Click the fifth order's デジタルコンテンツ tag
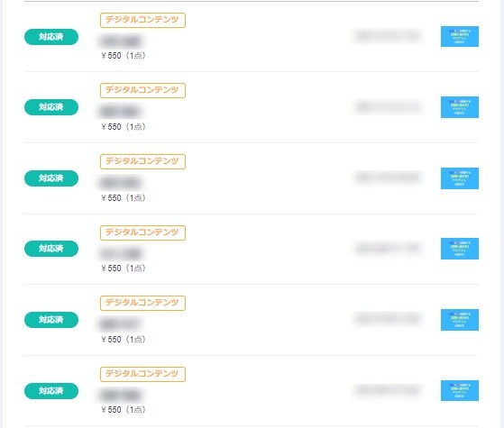Screen dimensions: 504x428 tap(142, 304)
